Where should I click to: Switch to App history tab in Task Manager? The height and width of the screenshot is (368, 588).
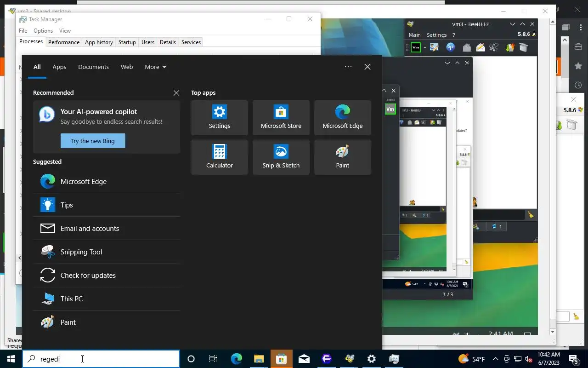[99, 42]
